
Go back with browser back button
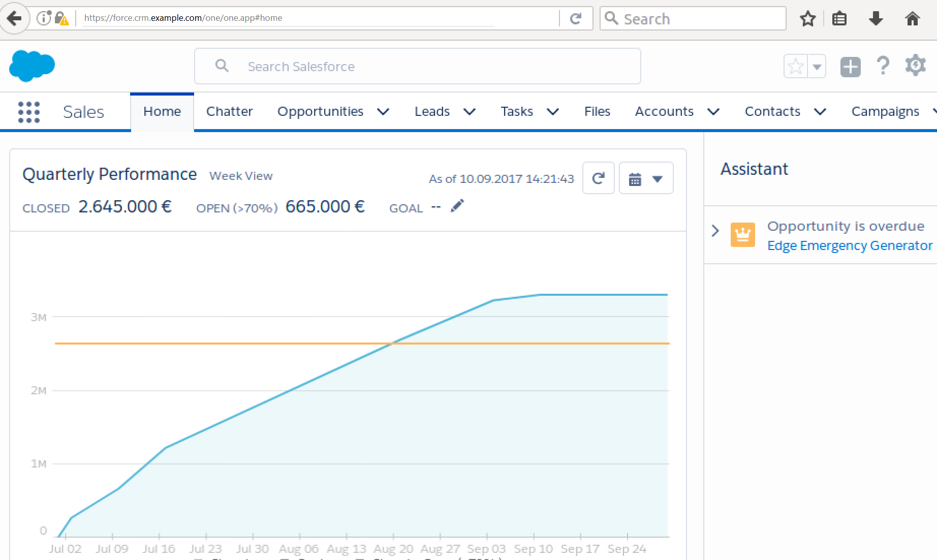pos(15,19)
